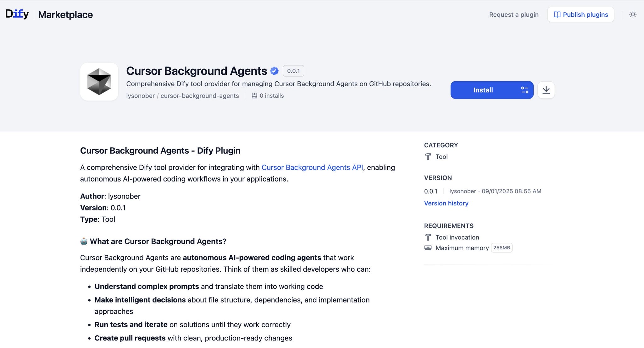The height and width of the screenshot is (348, 644).
Task: Toggle the sun theme icon
Action: pyautogui.click(x=633, y=14)
